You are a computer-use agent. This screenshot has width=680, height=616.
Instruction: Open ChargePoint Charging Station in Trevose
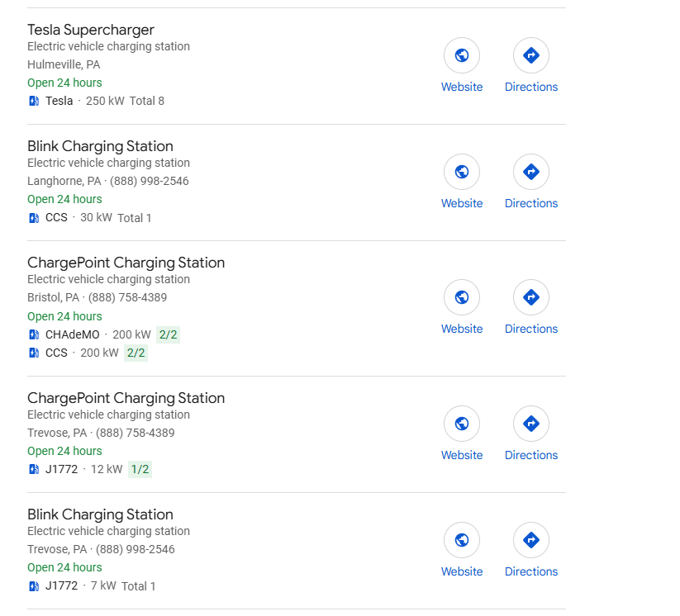126,398
